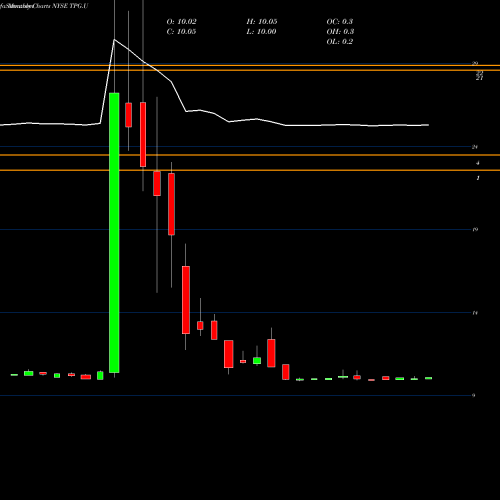Click the 'O: 10.02' open value
This screenshot has width=500, height=500.
pos(181,22)
